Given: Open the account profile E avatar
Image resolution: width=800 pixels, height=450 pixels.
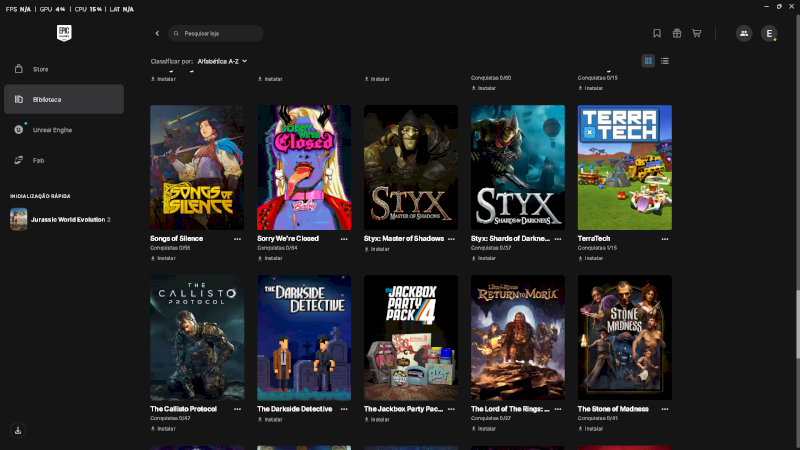Looking at the screenshot, I should [769, 33].
